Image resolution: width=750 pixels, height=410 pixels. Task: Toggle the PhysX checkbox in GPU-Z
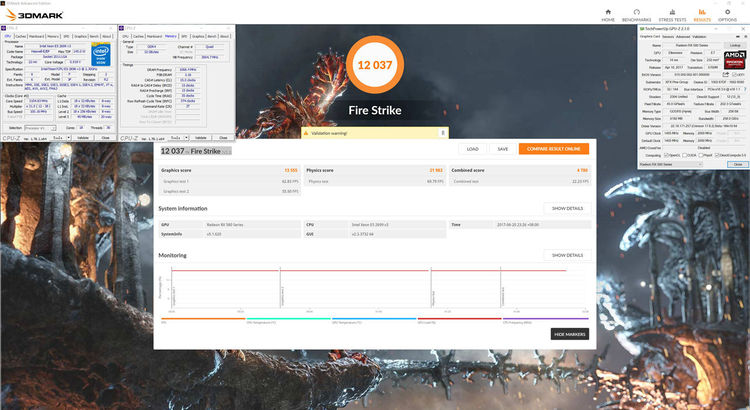click(x=700, y=155)
